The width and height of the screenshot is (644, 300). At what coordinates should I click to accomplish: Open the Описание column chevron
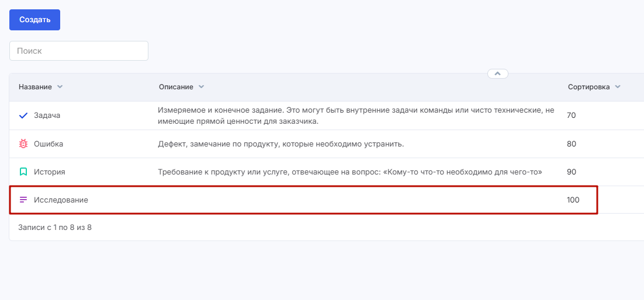(201, 87)
